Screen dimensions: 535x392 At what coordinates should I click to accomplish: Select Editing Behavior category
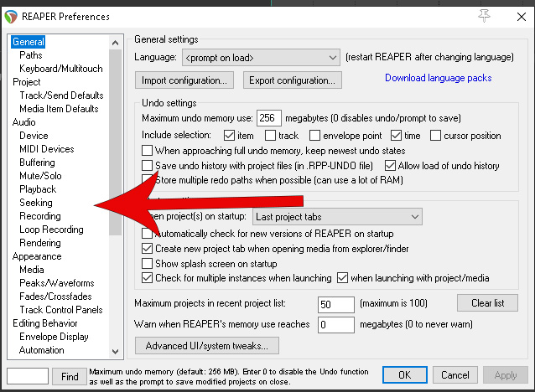coord(44,323)
